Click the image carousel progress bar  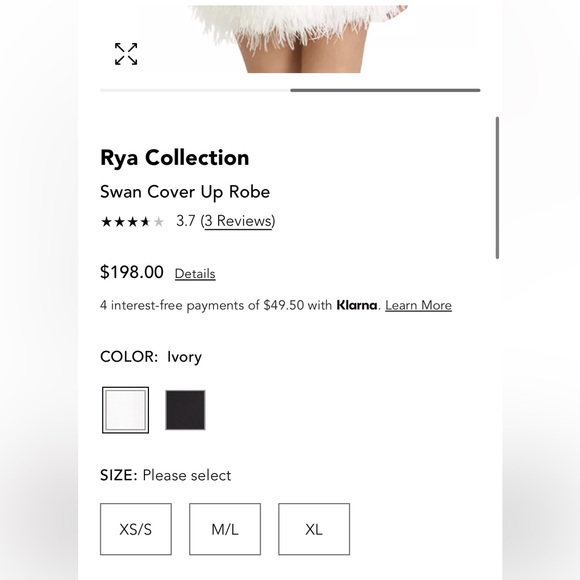290,90
